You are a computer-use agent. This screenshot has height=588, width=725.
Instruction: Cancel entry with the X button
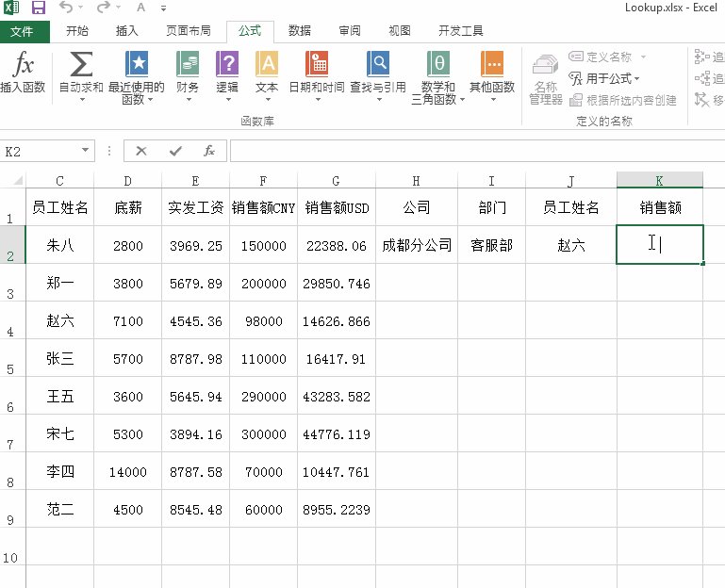(x=141, y=151)
